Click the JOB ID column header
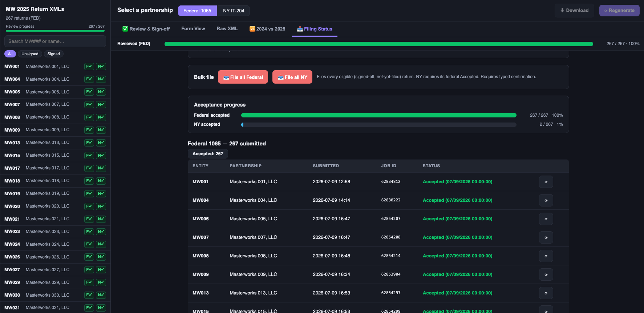644x313 pixels. 389,166
